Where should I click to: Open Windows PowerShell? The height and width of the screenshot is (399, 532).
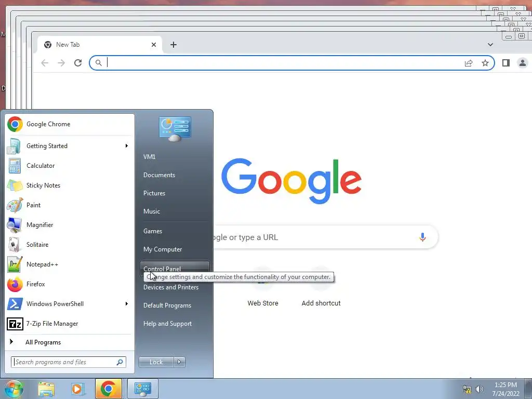coord(70,303)
